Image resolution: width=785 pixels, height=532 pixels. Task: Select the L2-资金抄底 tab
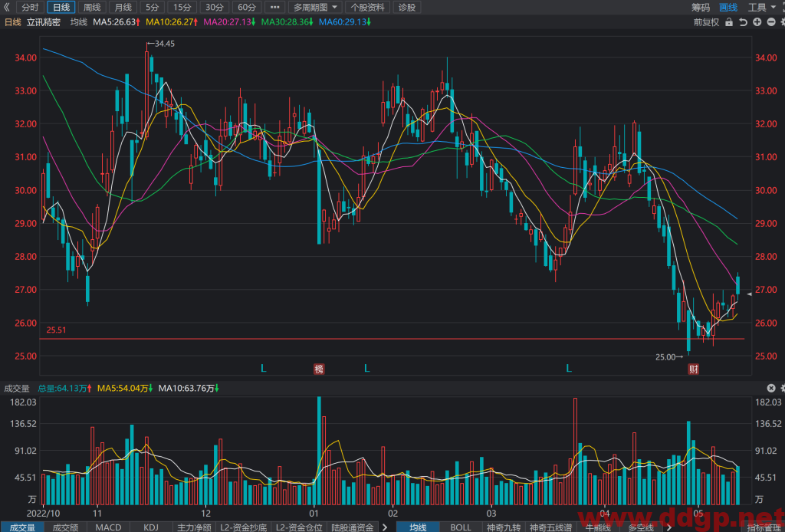pyautogui.click(x=243, y=527)
